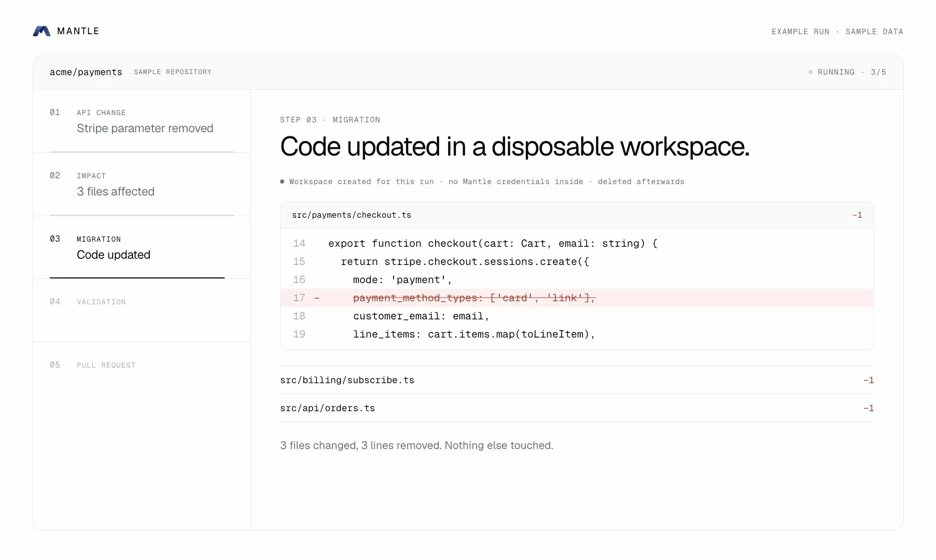The height and width of the screenshot is (560, 936).
Task: Select the removed payment_method_types line 17
Action: click(x=577, y=298)
